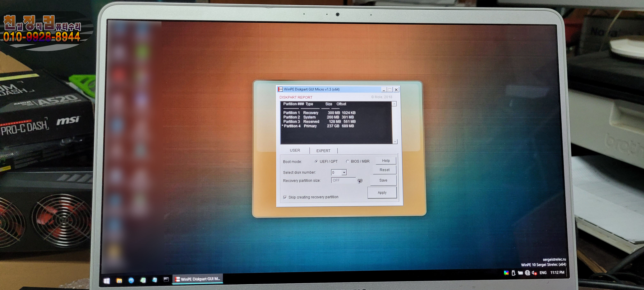
Task: Click the USB safely remove tray icon
Action: tap(513, 273)
